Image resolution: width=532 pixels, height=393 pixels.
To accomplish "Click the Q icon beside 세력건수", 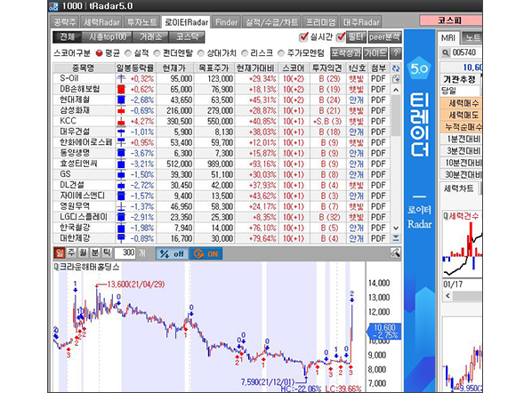I will tap(446, 216).
